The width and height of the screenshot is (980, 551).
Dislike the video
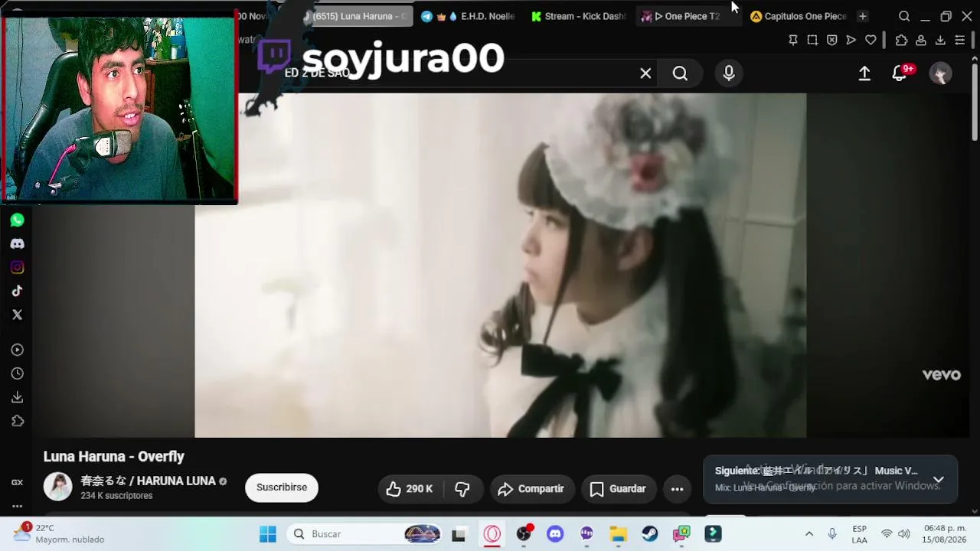click(462, 489)
